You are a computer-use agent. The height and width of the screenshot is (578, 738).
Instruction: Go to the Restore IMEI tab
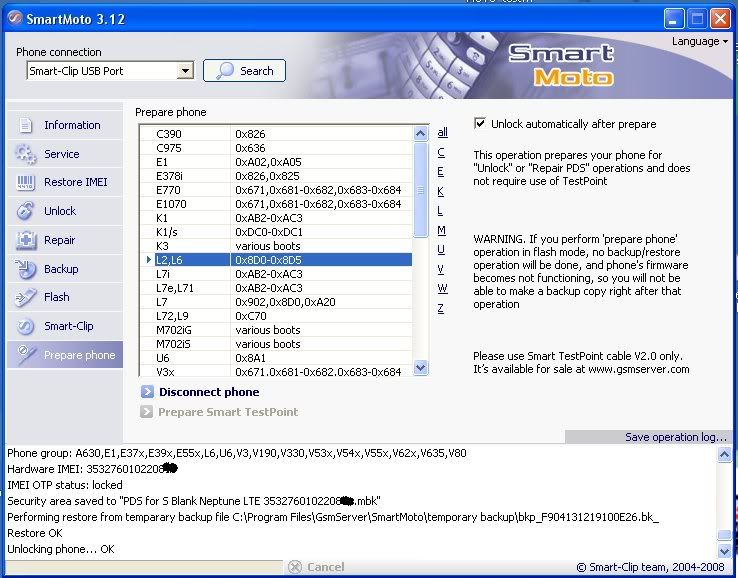pyautogui.click(x=76, y=182)
